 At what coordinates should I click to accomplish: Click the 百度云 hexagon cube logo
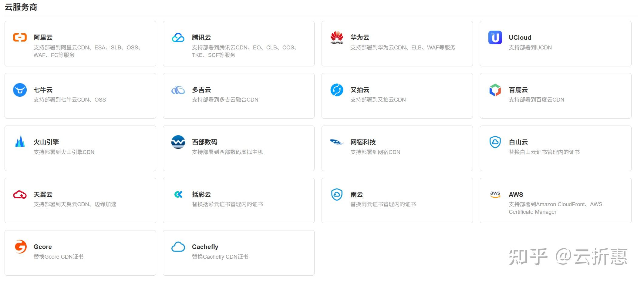coord(495,90)
